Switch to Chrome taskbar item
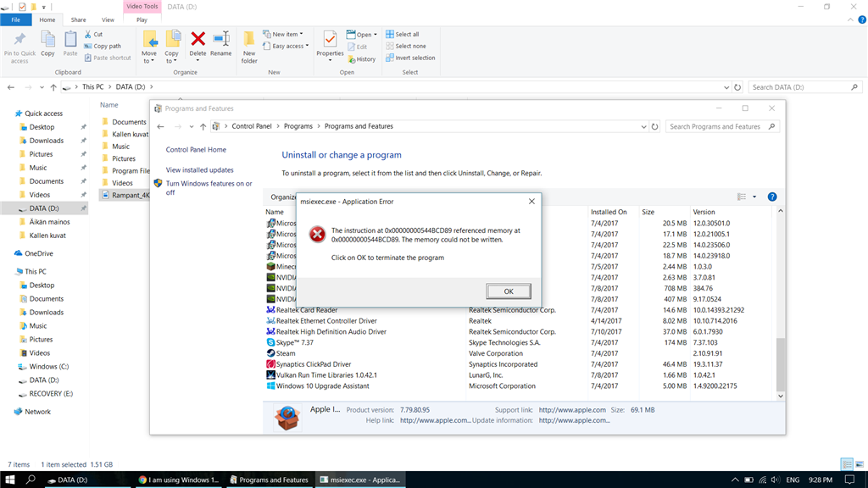Viewport: 868px width, 488px height. (179, 480)
